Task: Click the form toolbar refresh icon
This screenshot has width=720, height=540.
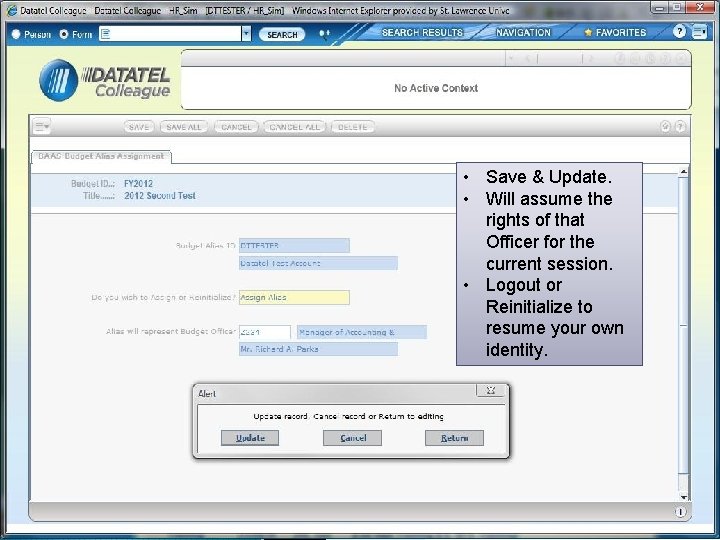Action: point(665,127)
